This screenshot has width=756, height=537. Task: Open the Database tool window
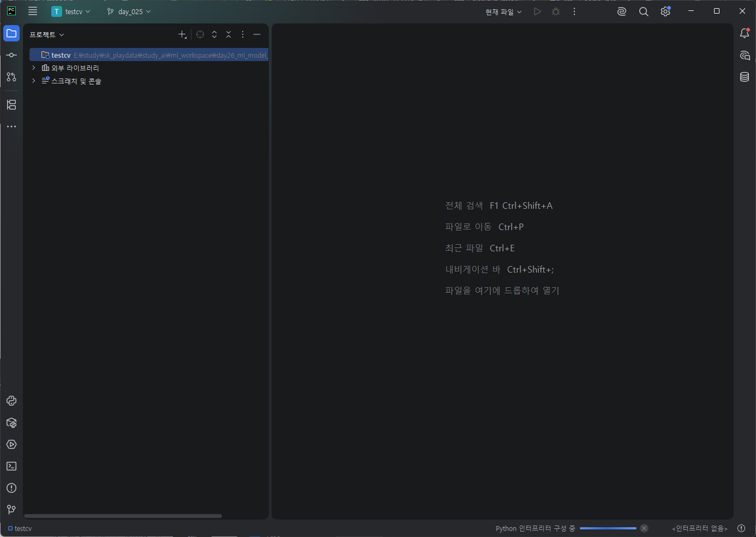(745, 77)
